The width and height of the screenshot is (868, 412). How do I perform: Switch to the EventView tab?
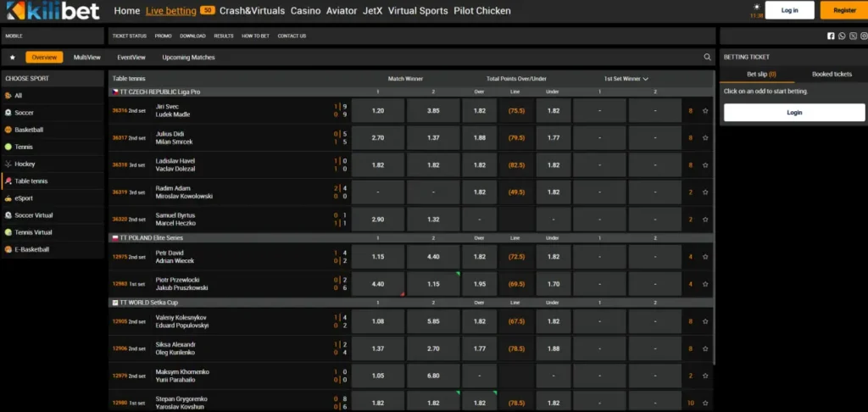tap(131, 58)
